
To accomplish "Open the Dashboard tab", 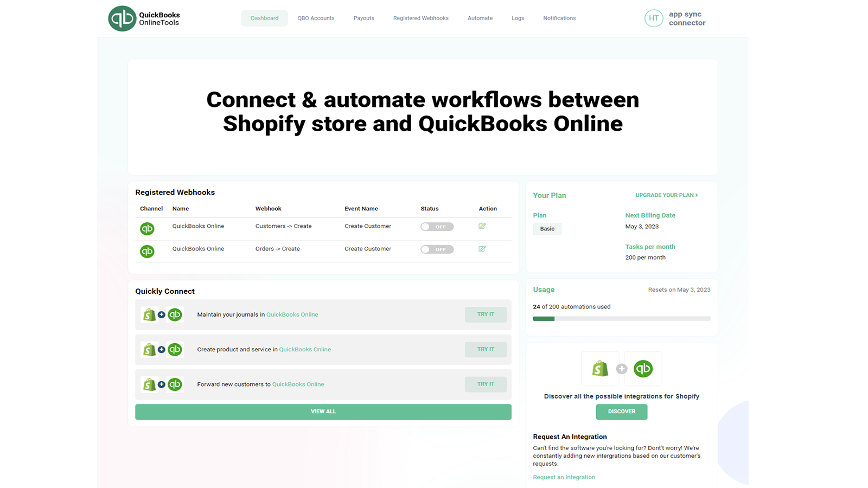I will coord(265,18).
